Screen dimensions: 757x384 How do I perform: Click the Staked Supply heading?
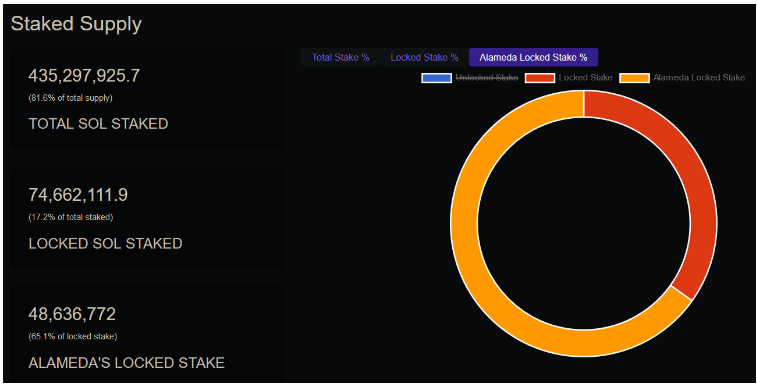(76, 24)
